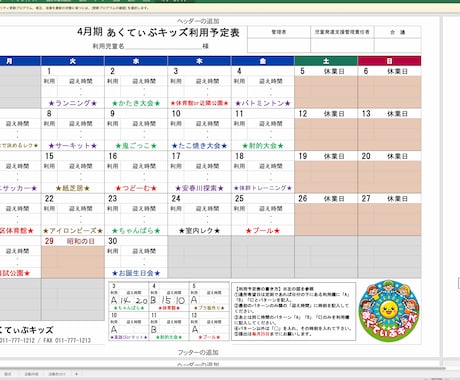Select the blue 水 weekday header
This screenshot has width=460, height=380.
point(136,61)
